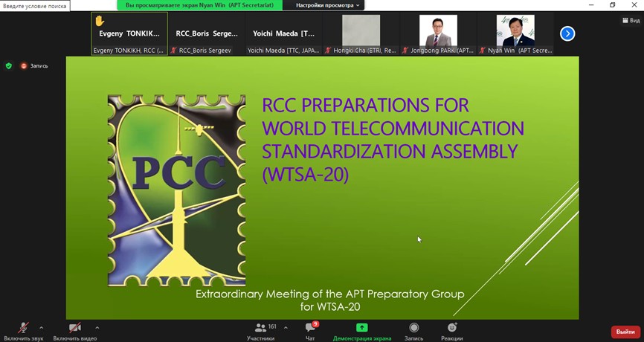This screenshot has height=342, width=644.
Task: Expand video options arrow next to camera
Action: [x=97, y=328]
